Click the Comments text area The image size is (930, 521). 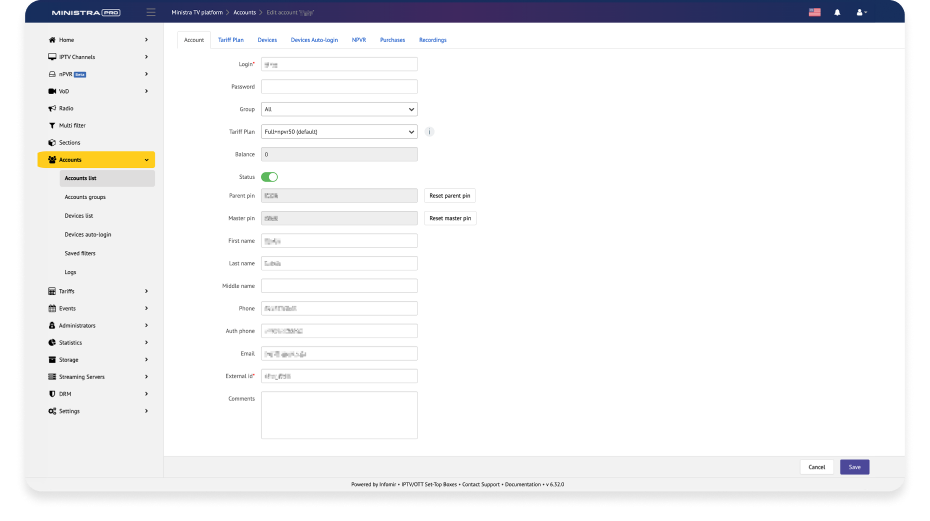pos(339,414)
